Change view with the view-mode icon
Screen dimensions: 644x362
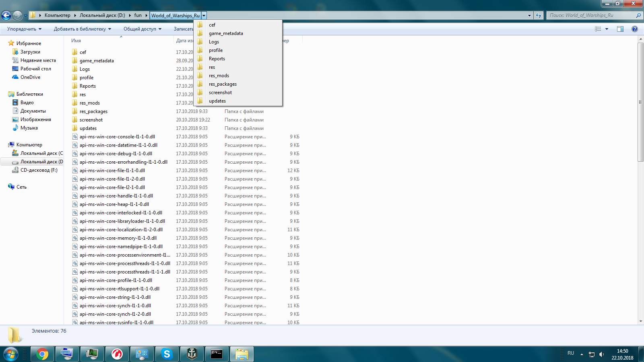tap(598, 29)
